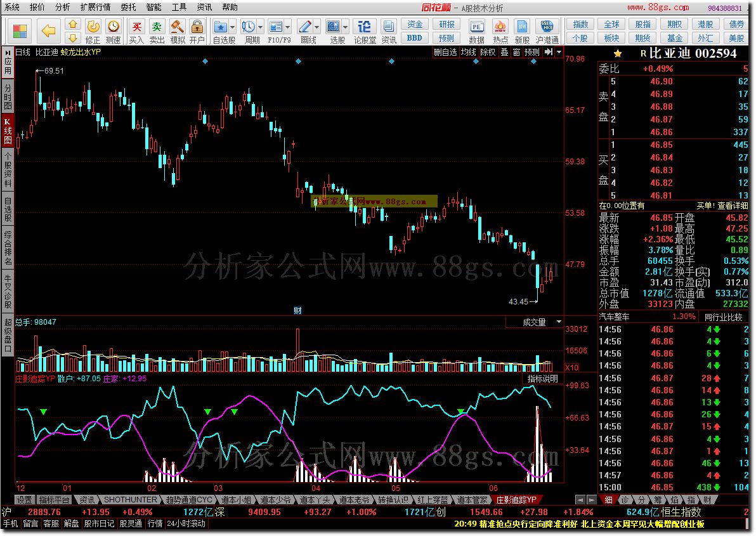Image resolution: width=756 pixels, height=536 pixels.
Task: Open the 个股资料 sidebar tab
Action: click(8, 169)
